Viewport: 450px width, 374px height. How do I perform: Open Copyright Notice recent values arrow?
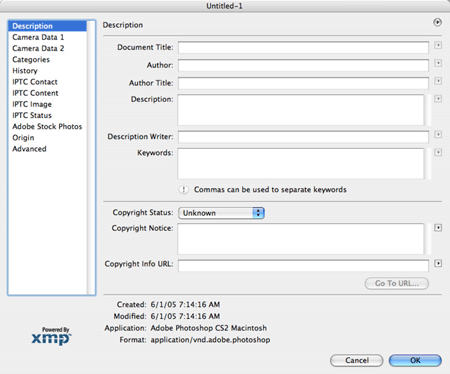(438, 228)
